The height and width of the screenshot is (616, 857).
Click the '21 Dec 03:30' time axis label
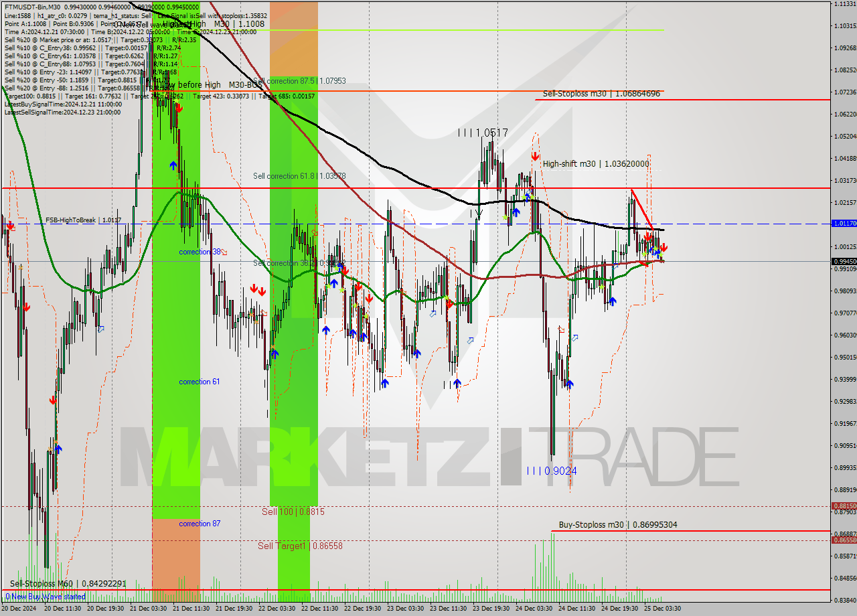149,609
